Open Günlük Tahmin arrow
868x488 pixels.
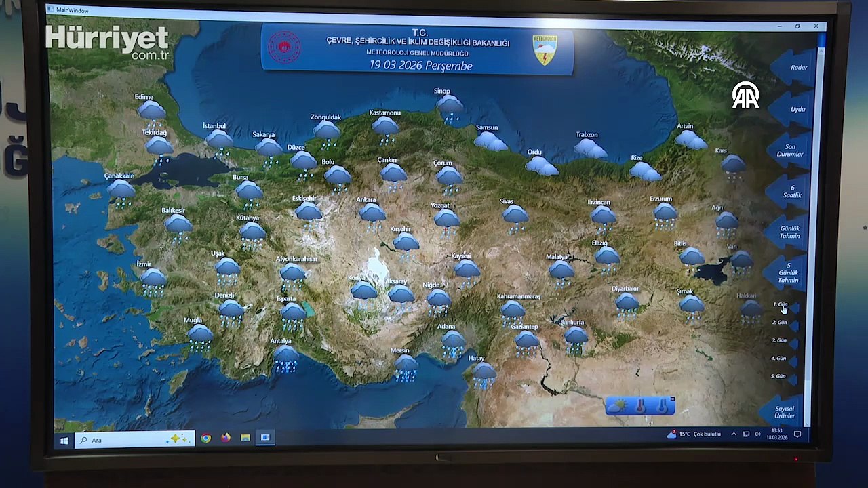pyautogui.click(x=787, y=232)
